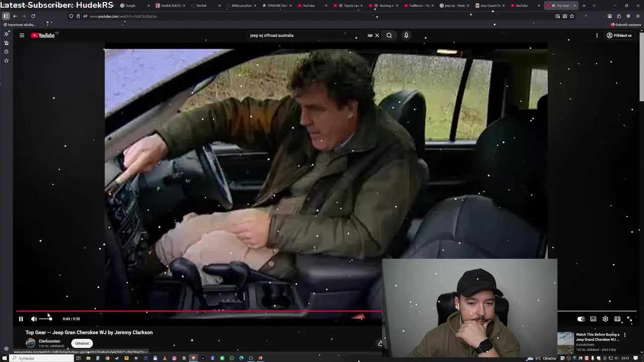Open the Clarksonian channel name
Image resolution: width=644 pixels, height=362 pixels.
[x=49, y=341]
